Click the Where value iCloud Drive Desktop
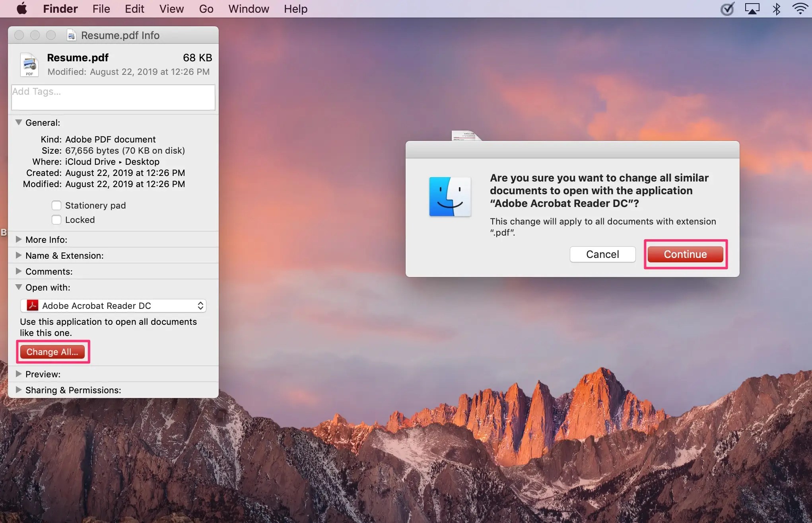 (112, 162)
